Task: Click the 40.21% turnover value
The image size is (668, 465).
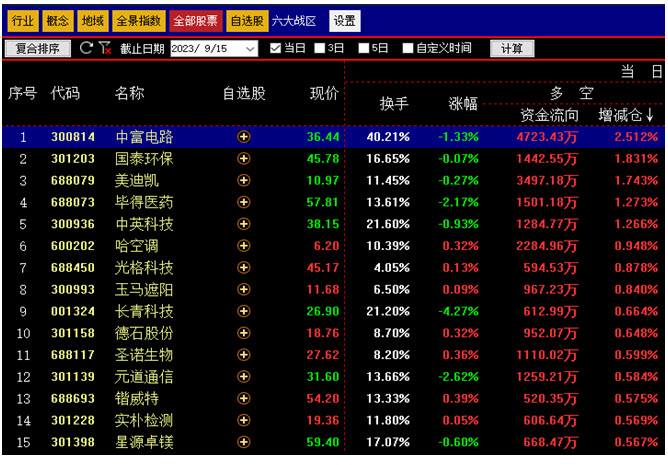Action: point(388,137)
